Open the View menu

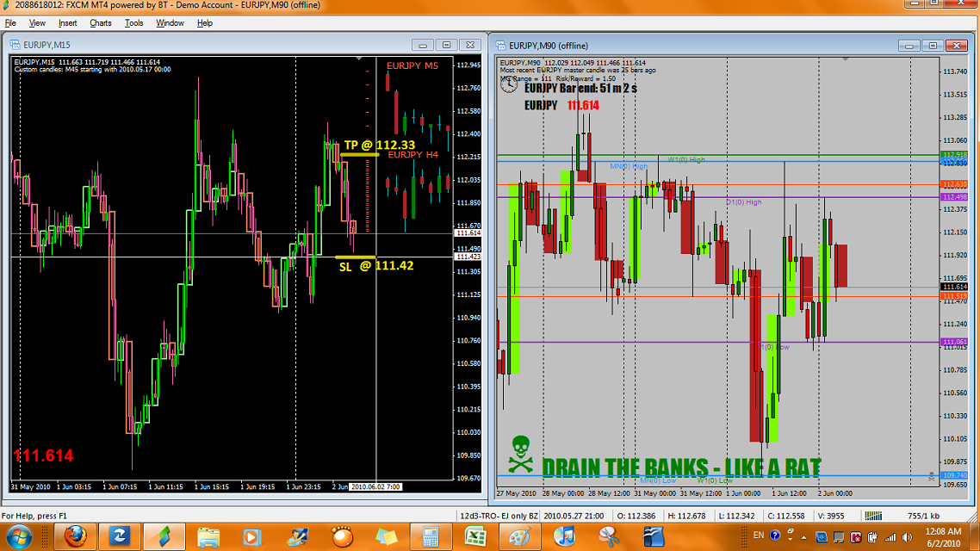[37, 23]
